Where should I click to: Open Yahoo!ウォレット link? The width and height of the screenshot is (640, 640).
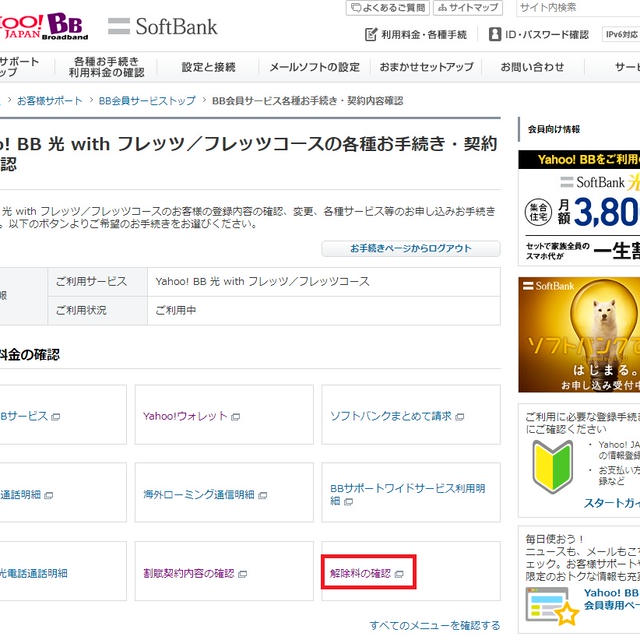pos(185,416)
